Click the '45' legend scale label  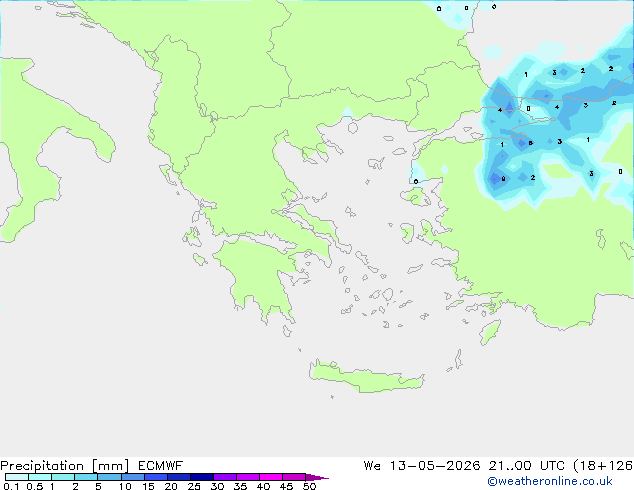[x=286, y=486]
